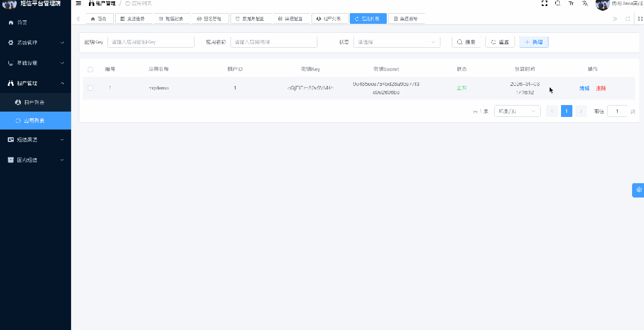This screenshot has width=644, height=330.
Task: Click the 重置 reset button
Action: (x=500, y=42)
